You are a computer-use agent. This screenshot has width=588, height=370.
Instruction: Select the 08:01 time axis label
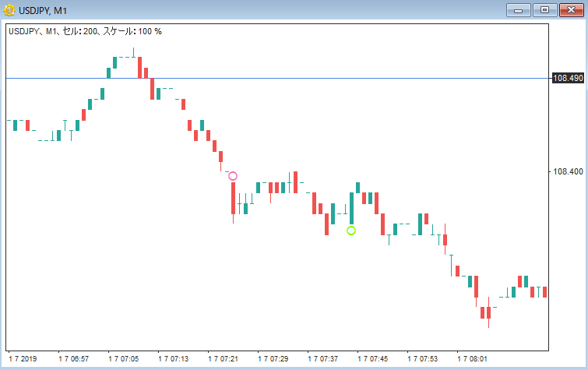473,359
